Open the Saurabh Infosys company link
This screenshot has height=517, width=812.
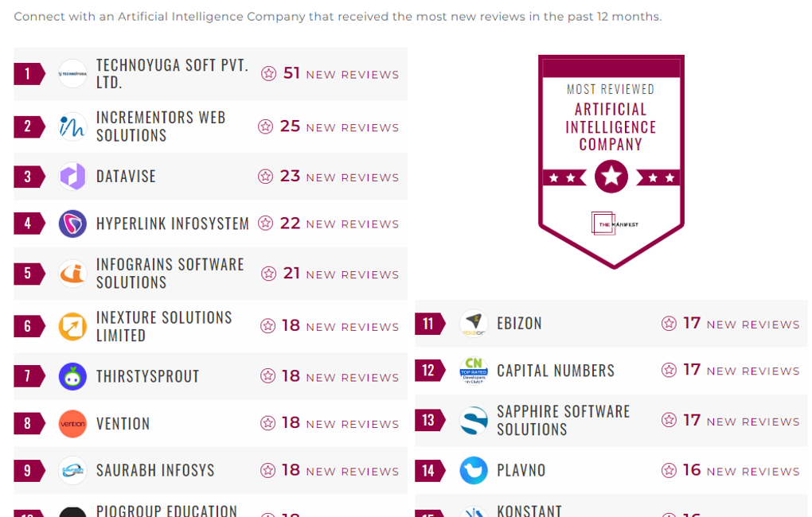point(155,470)
